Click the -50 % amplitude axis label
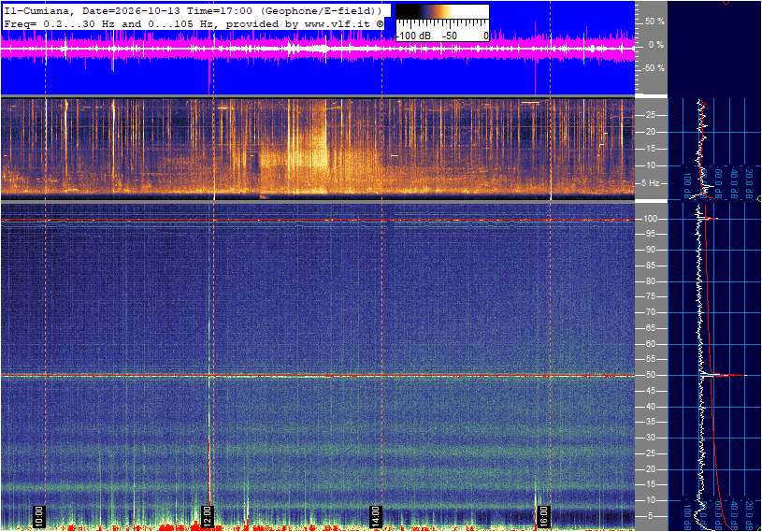 [654, 67]
